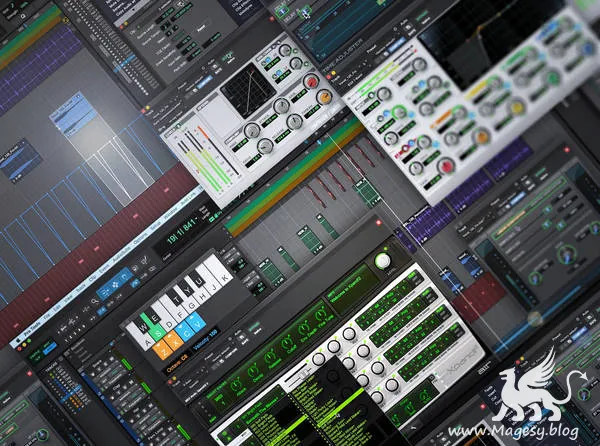Open the Options menu
The width and height of the screenshot is (600, 446).
pos(140,239)
